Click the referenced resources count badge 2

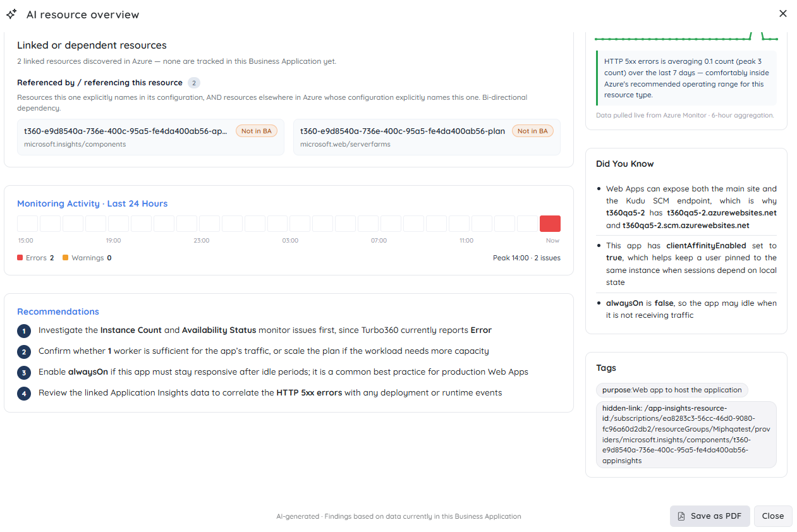pos(194,83)
